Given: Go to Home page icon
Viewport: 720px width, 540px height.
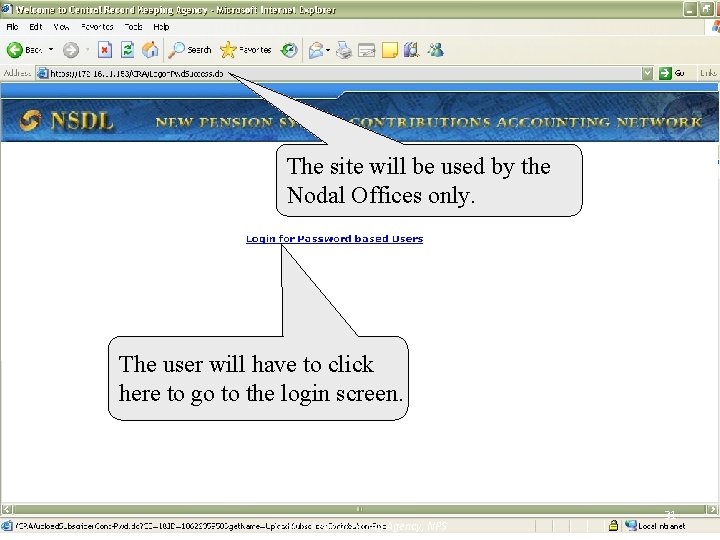Looking at the screenshot, I should point(150,50).
